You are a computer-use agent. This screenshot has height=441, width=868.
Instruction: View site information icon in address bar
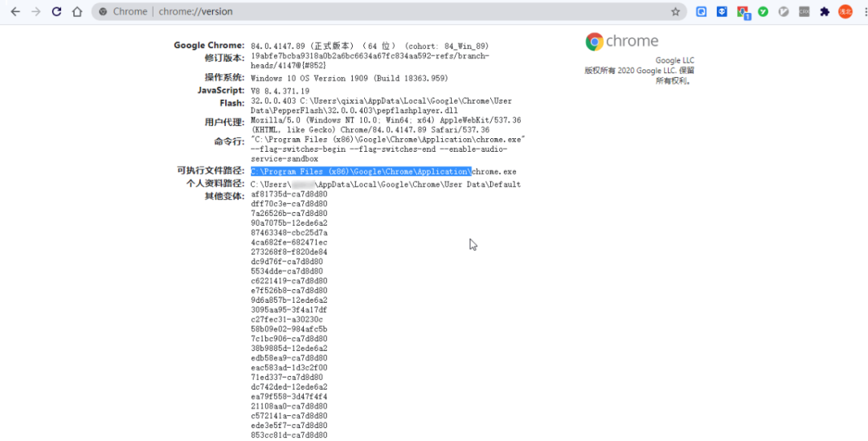coord(102,11)
